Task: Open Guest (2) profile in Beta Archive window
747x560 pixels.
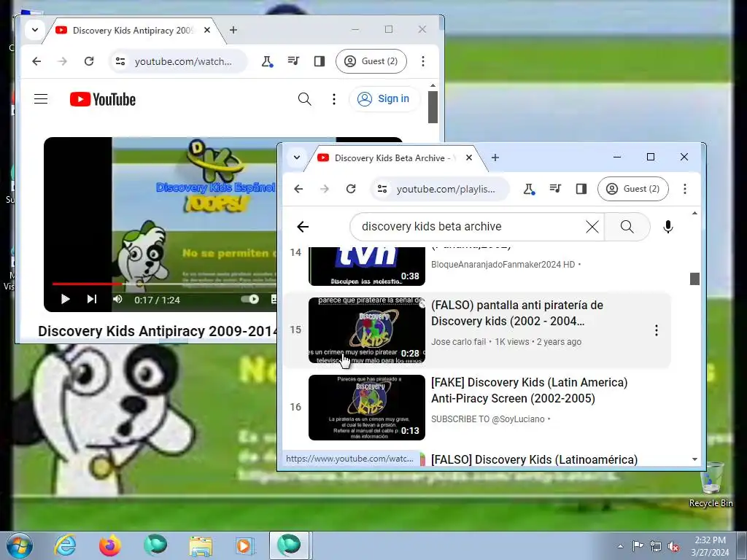Action: (x=633, y=189)
